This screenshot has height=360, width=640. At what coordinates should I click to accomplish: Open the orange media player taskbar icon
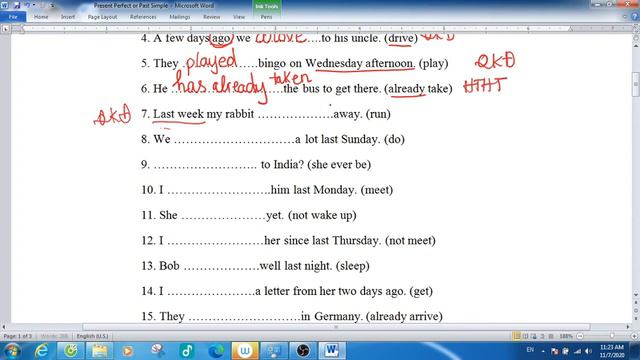128,351
